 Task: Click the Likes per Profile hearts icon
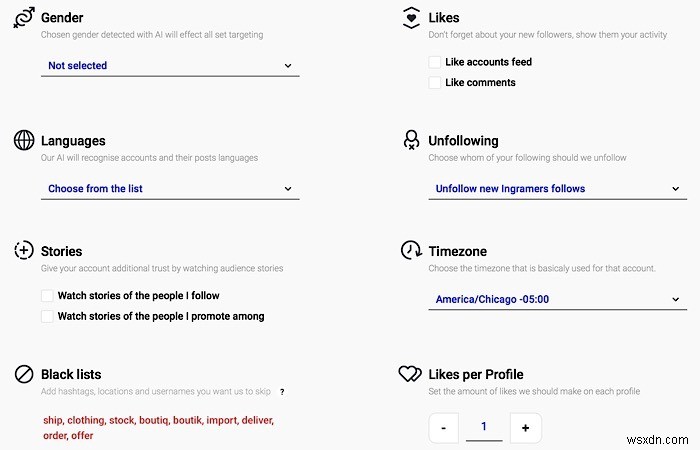(x=410, y=375)
